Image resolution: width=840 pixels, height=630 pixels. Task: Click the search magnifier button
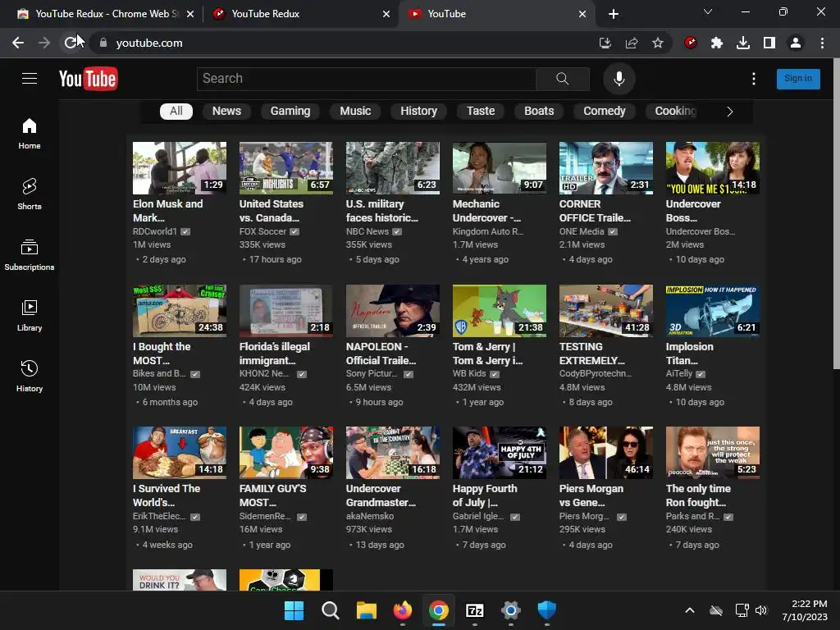563,79
